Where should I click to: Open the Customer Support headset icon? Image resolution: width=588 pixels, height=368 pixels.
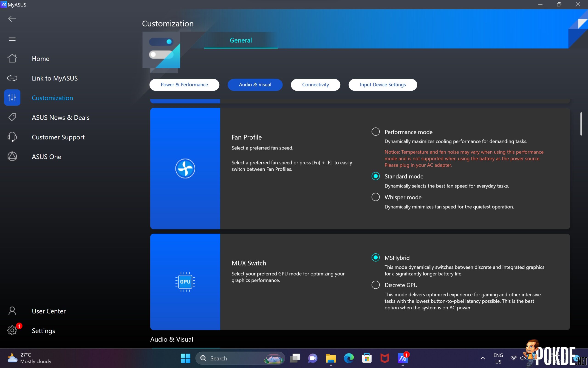coord(12,137)
